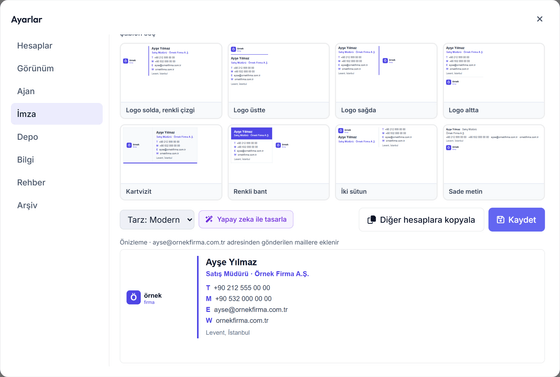The width and height of the screenshot is (560, 377).
Task: Choose the 'Renkli bant' template
Action: click(x=279, y=162)
